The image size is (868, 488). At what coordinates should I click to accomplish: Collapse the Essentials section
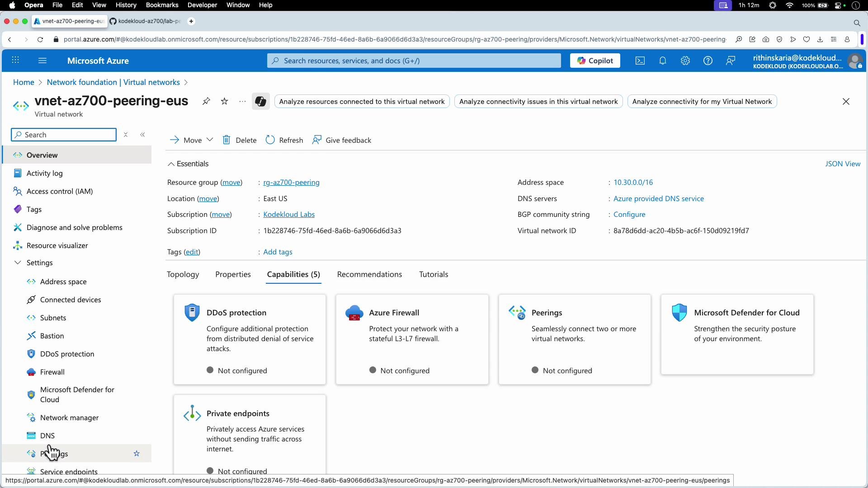pyautogui.click(x=188, y=164)
